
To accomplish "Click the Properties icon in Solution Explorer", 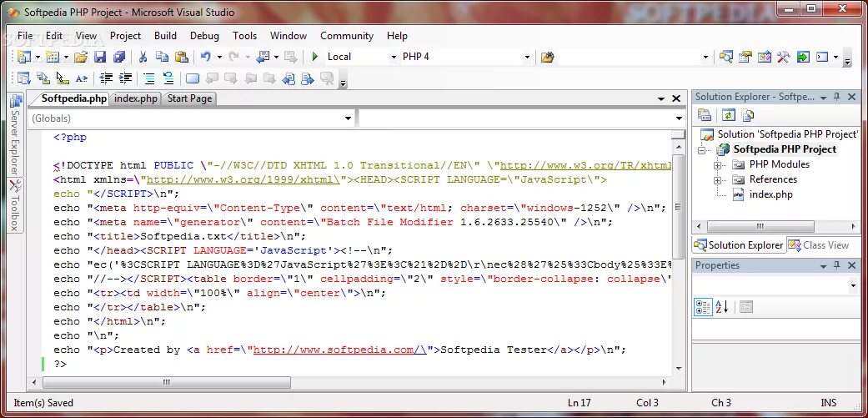I will pyautogui.click(x=704, y=115).
